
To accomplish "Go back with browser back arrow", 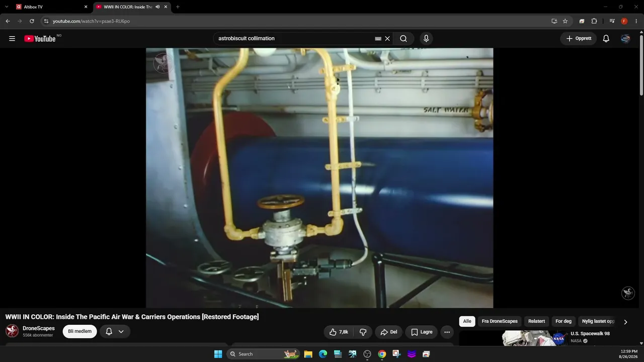I will [8, 21].
